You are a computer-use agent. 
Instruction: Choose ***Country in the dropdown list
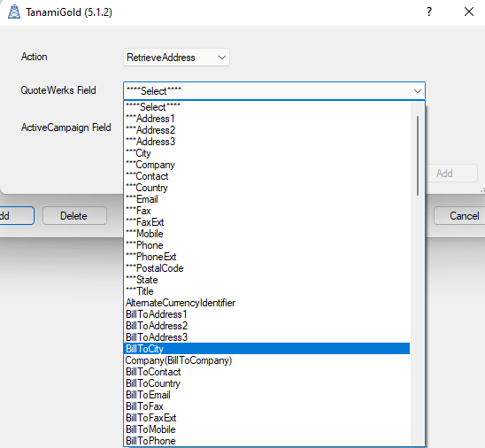[x=266, y=188]
